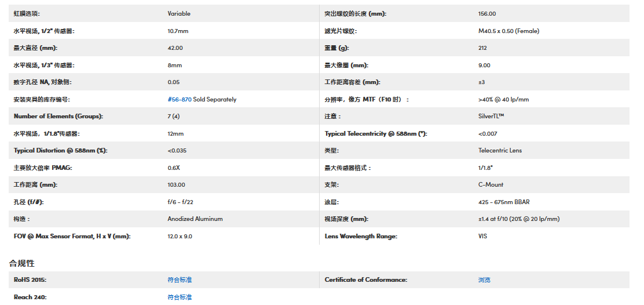This screenshot has width=644, height=305.
Task: Click the Variable iris option value
Action: point(179,14)
